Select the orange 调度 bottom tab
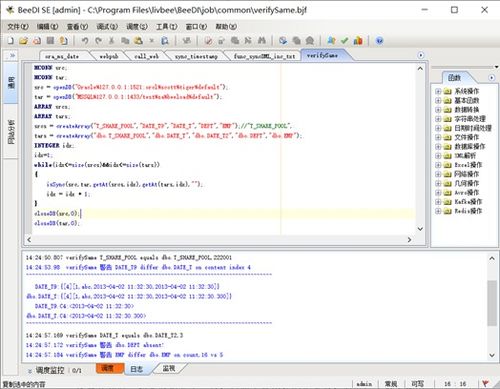This screenshot has height=389, width=500. 110,368
